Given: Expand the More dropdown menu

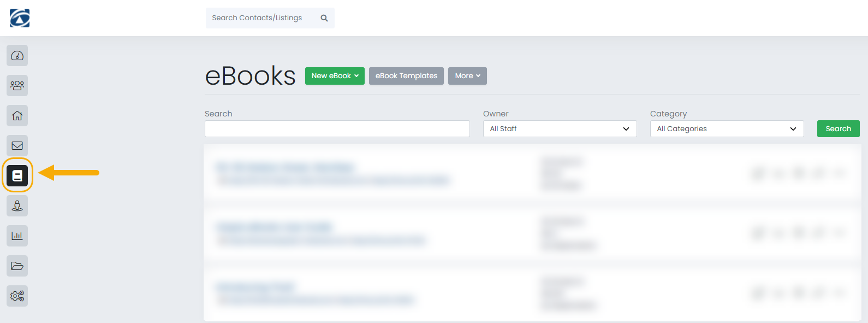Looking at the screenshot, I should click(467, 76).
